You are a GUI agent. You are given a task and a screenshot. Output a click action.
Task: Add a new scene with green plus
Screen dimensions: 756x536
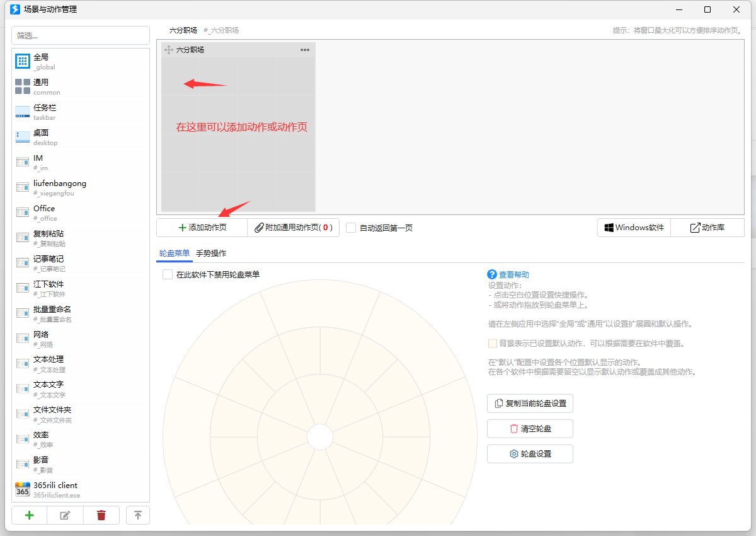click(29, 515)
